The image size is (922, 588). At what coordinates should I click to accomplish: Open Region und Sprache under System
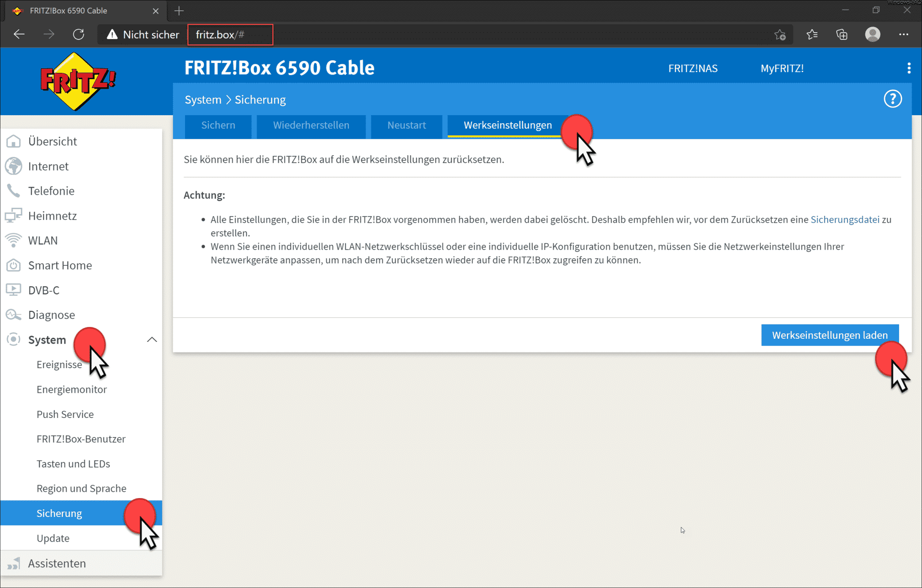click(x=81, y=488)
